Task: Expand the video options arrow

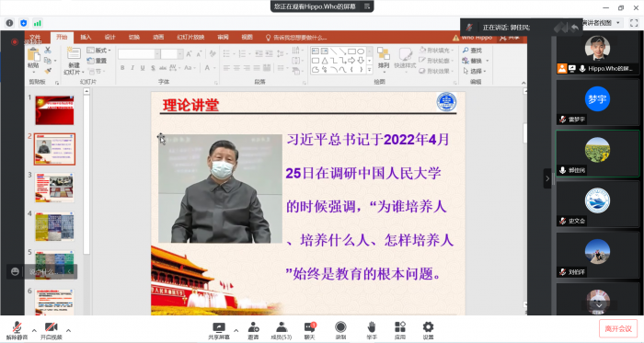Action: (68, 330)
